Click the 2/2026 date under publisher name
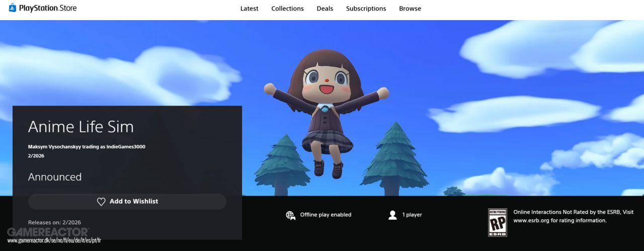This screenshot has height=251, width=644. [x=36, y=155]
